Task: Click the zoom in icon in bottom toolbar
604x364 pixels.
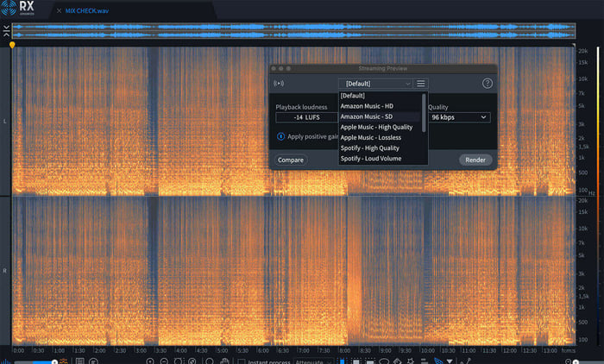Action: 150,361
